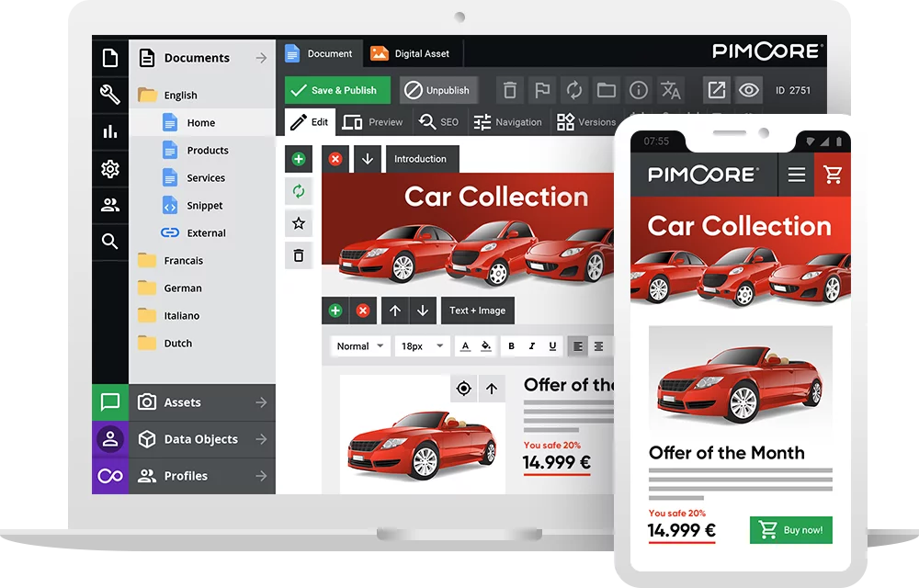
Task: Select the Edit tab
Action: click(310, 122)
